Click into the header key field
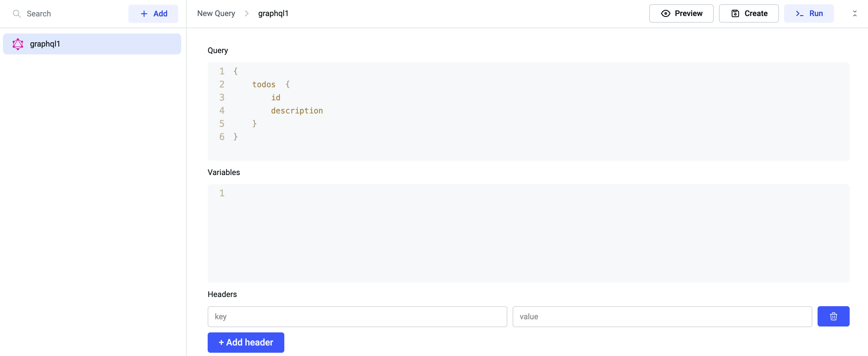868x356 pixels. tap(357, 316)
